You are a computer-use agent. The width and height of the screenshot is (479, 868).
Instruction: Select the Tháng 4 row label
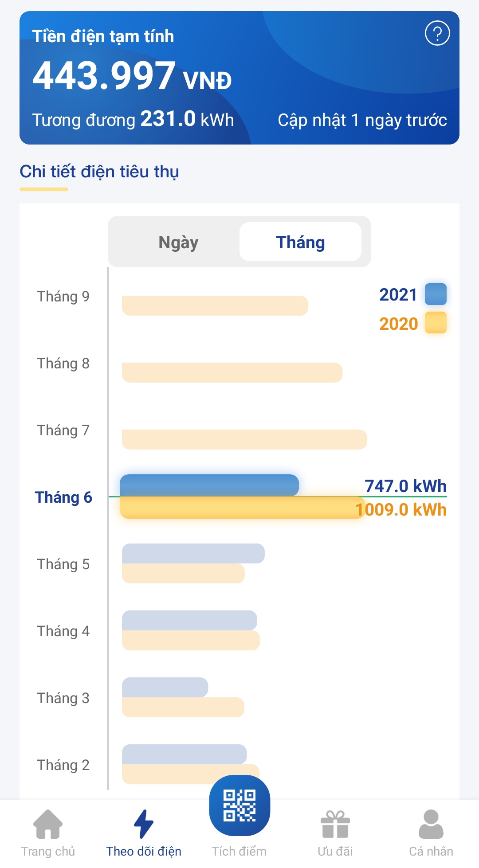(x=63, y=631)
